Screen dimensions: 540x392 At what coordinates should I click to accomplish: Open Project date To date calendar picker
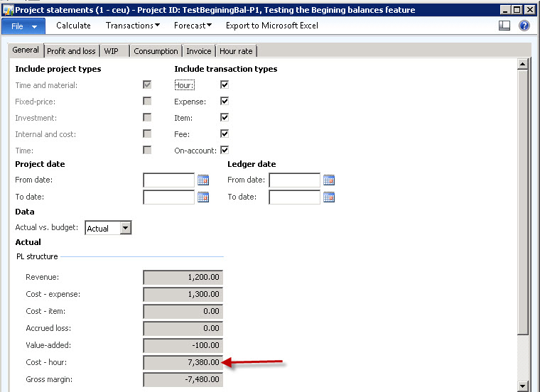tap(203, 197)
